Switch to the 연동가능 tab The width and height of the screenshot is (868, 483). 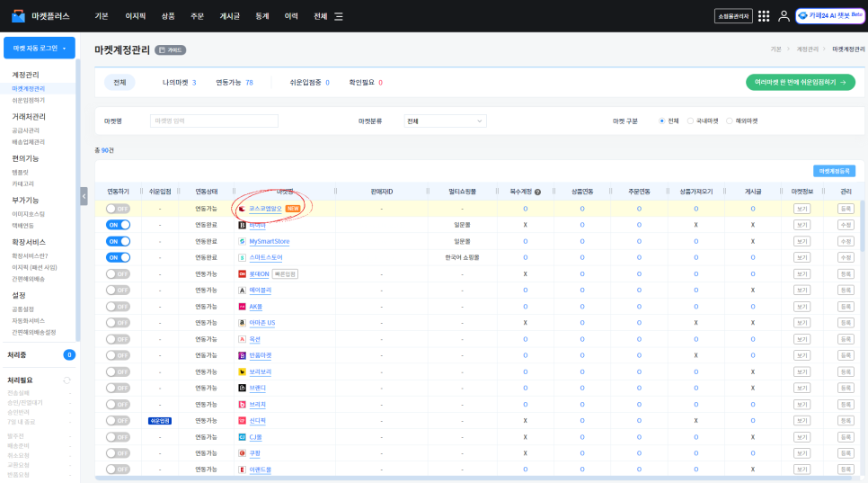pyautogui.click(x=235, y=83)
